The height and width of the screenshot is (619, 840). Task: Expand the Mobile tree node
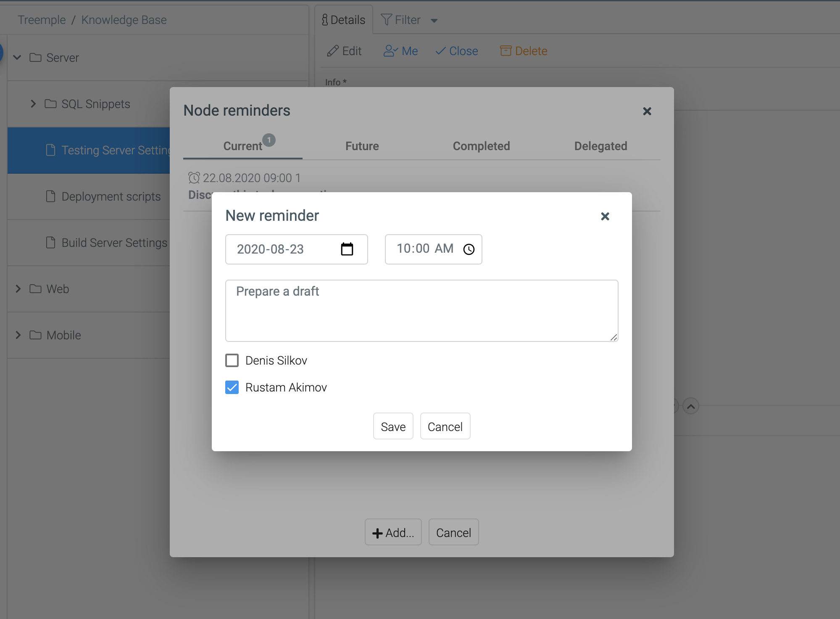coord(18,335)
